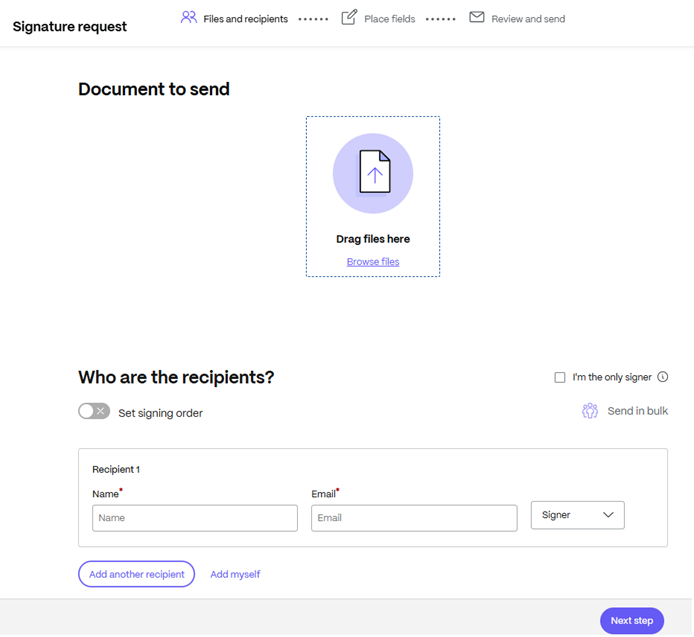
Task: Go to the Place fields step
Action: click(389, 19)
